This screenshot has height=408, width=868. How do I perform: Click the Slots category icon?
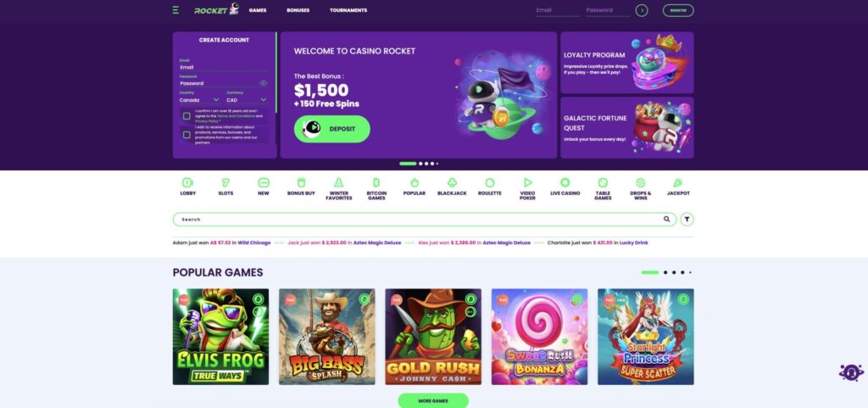point(225,182)
